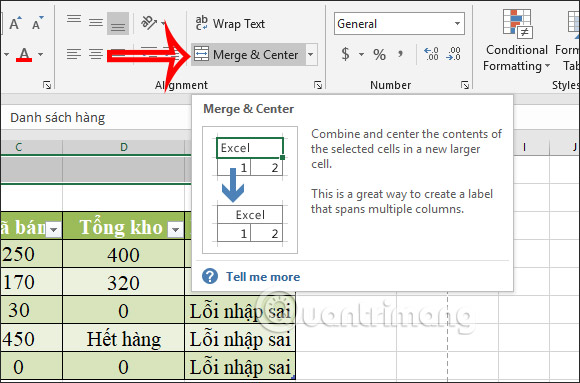This screenshot has width=580, height=383.
Task: Select Lỗi nhập sai in the last row
Action: point(240,367)
